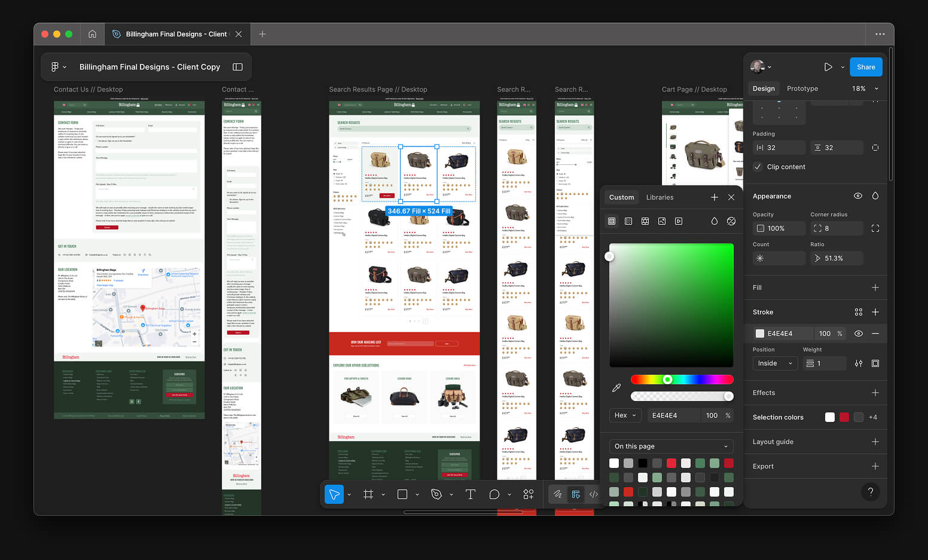Select the Frame tool
This screenshot has height=560, width=928.
(368, 494)
